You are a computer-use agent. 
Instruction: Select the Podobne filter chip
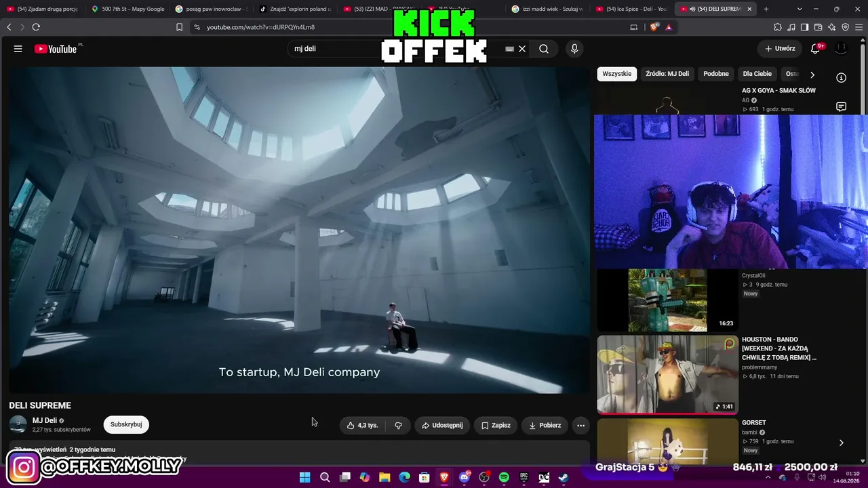pos(716,74)
